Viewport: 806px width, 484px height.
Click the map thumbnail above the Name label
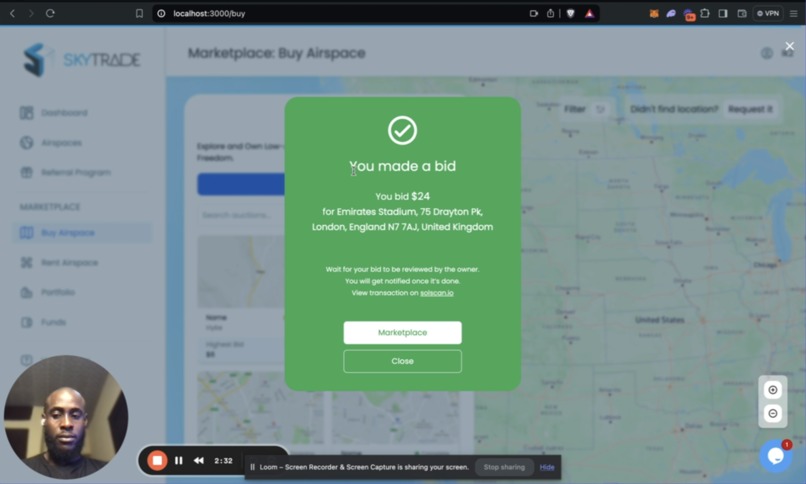[241, 272]
